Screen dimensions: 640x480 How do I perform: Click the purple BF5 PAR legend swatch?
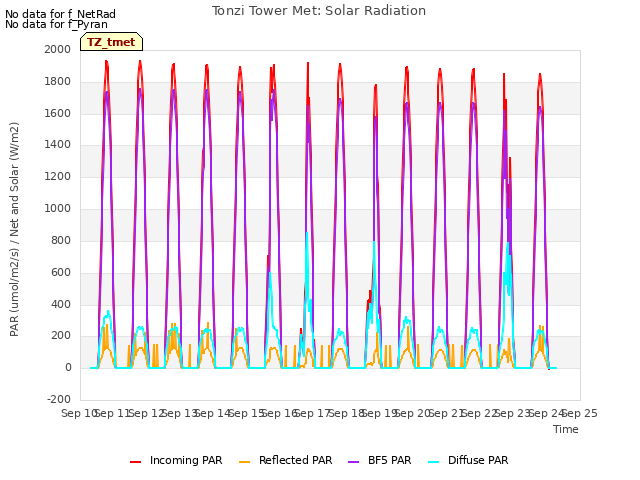tap(353, 462)
